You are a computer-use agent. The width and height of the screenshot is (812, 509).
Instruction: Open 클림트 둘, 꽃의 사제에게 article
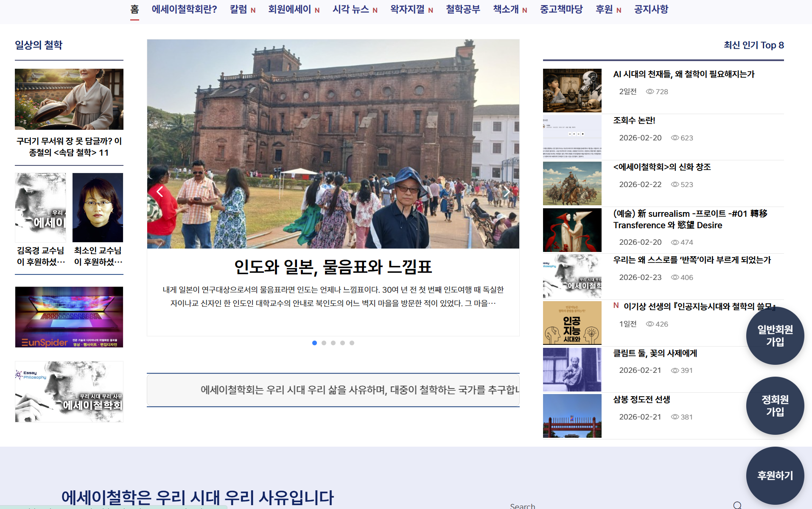click(x=655, y=353)
